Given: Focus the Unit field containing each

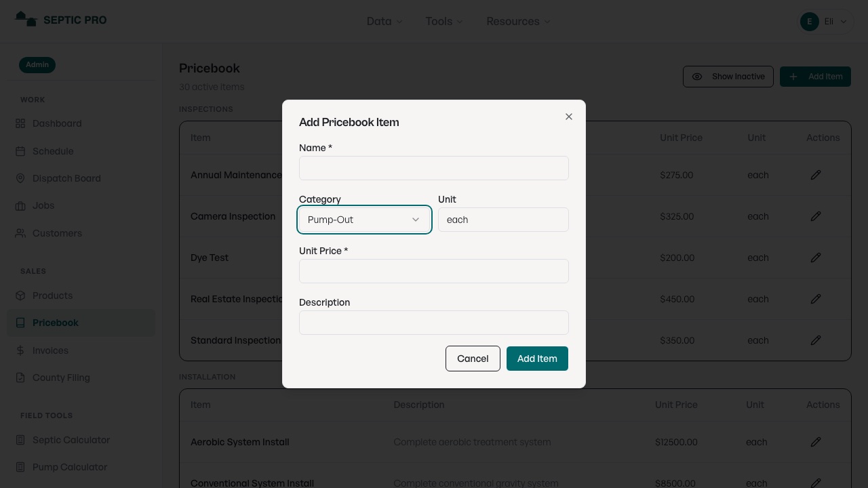Looking at the screenshot, I should point(503,220).
